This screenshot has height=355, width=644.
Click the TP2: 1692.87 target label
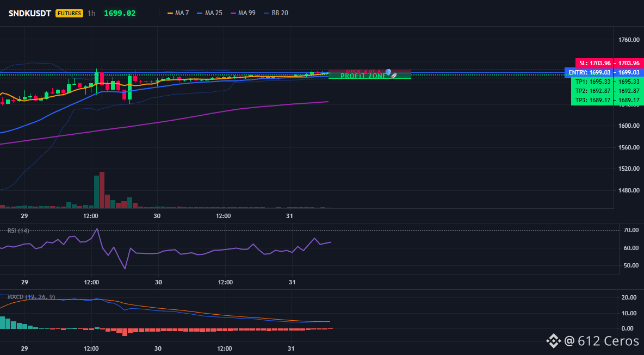coord(592,91)
